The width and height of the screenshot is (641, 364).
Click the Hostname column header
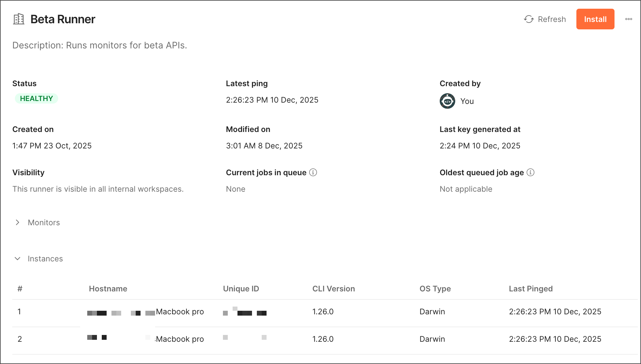[108, 288]
